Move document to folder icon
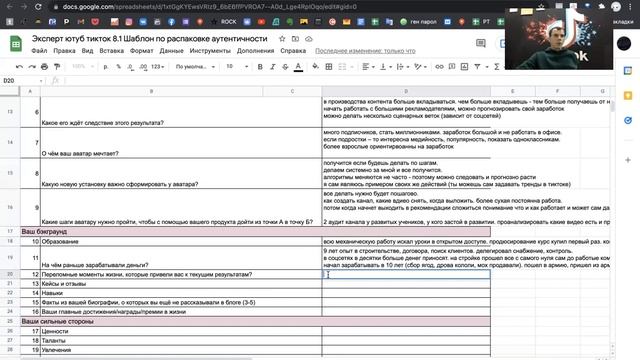The height and width of the screenshot is (360, 640). point(295,39)
